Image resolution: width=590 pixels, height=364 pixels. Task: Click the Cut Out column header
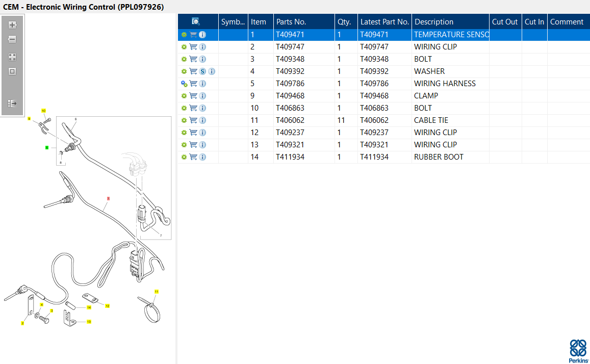click(x=505, y=22)
